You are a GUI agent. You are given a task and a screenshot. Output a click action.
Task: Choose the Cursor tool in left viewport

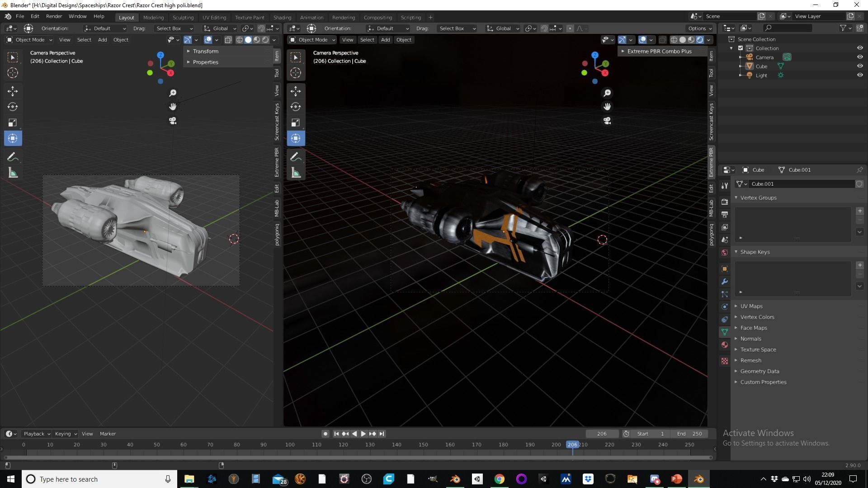tap(13, 73)
